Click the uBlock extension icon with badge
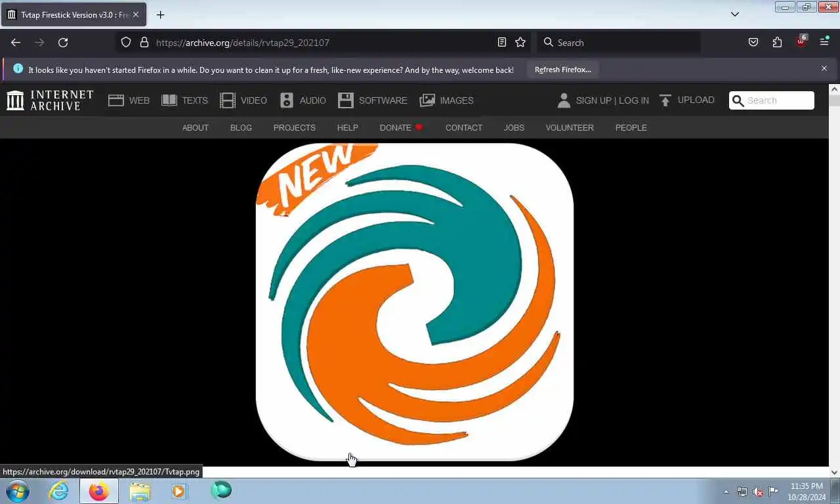The height and width of the screenshot is (504, 840). click(801, 41)
